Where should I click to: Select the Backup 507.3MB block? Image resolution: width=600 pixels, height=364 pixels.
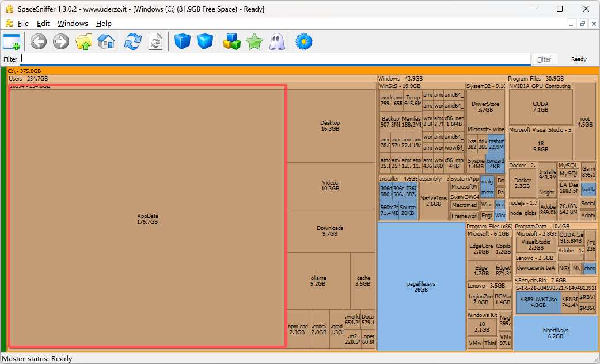[x=390, y=121]
